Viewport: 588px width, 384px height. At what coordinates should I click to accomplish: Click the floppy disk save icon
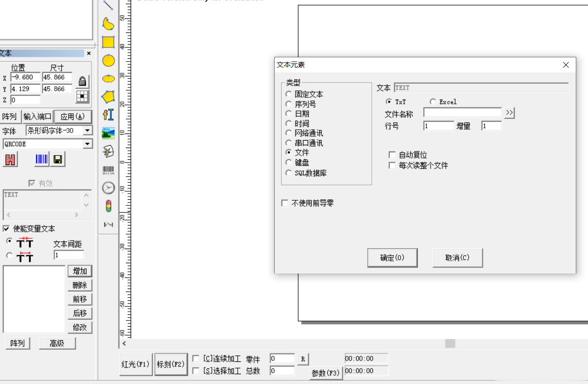58,159
